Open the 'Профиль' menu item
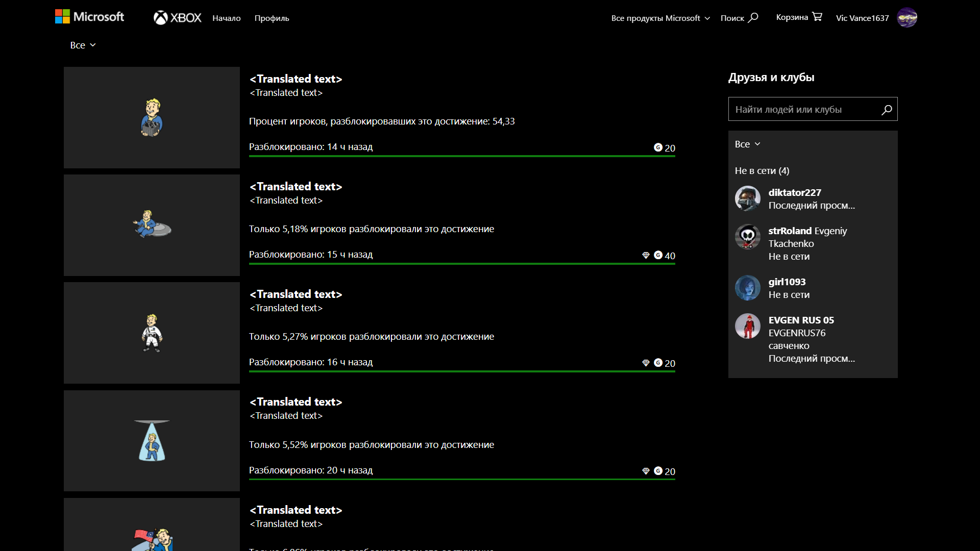980x551 pixels. pyautogui.click(x=272, y=18)
